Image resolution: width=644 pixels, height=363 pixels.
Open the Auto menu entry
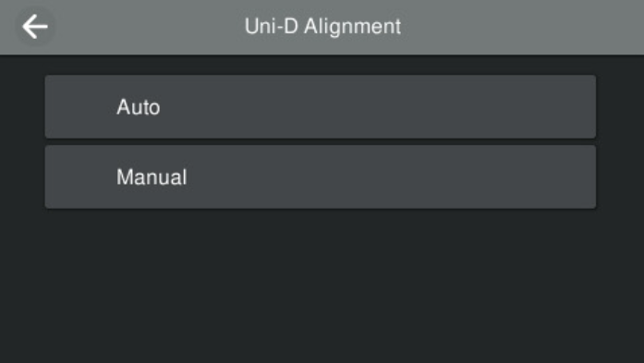(321, 107)
